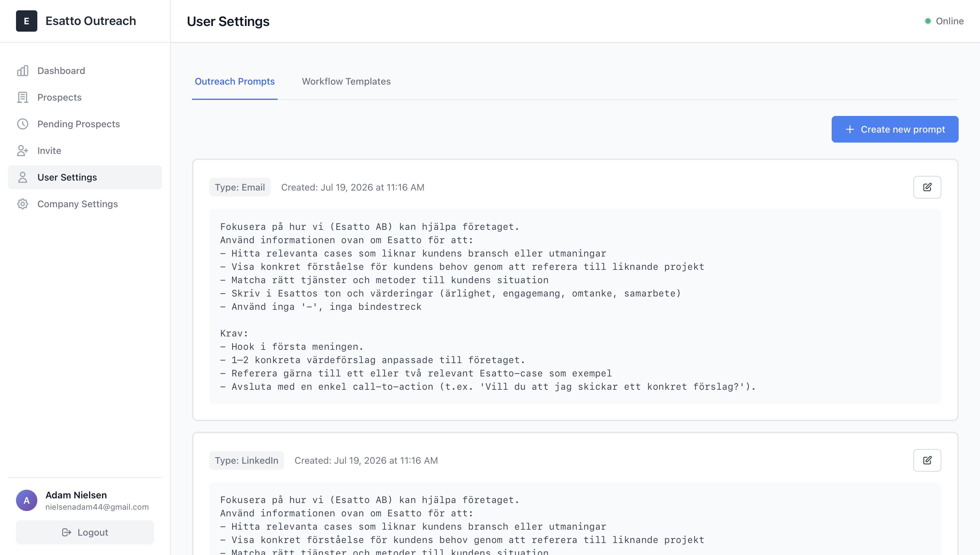
Task: Click the 'Använd inga' line in Email prompt
Action: coord(321,306)
